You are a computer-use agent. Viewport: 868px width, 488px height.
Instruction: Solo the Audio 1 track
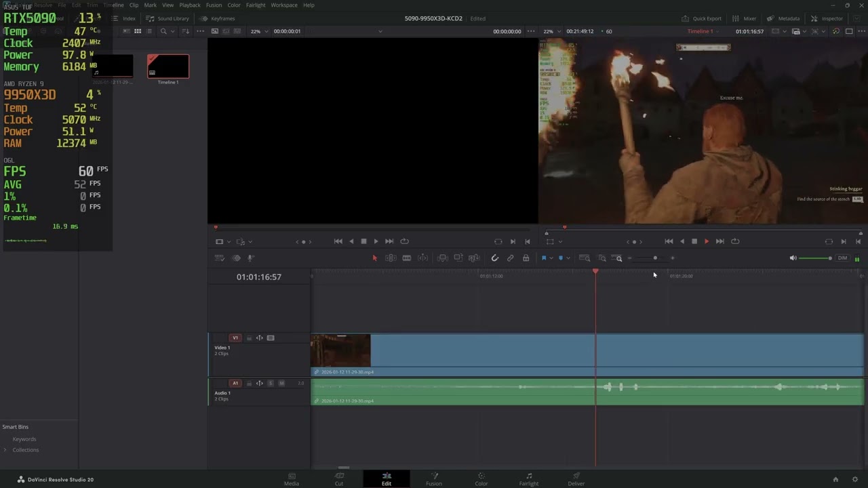tap(270, 384)
